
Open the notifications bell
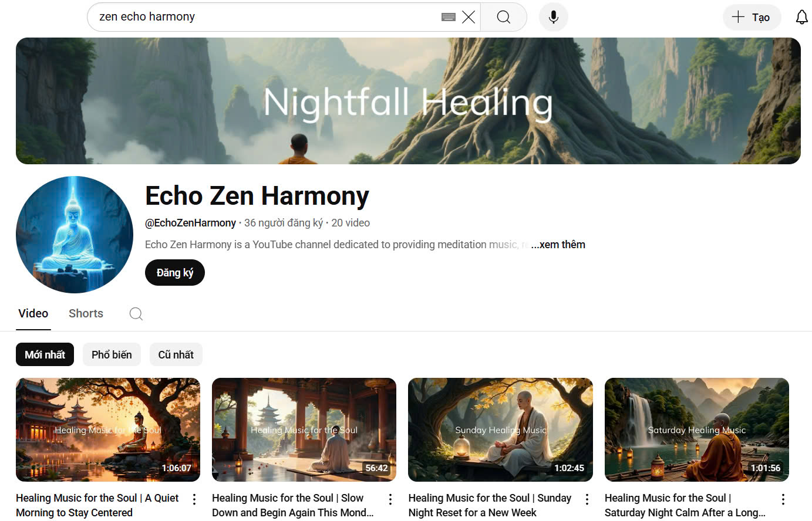[801, 17]
